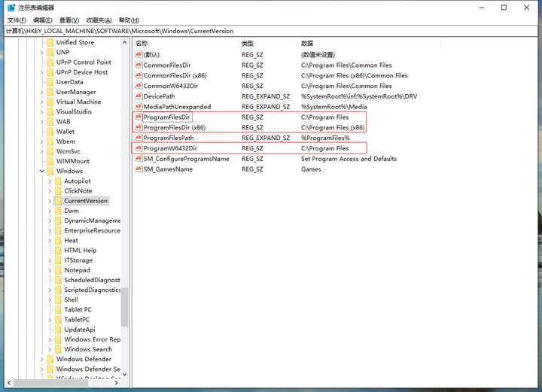Click the folder icon of VisualStudio key

point(50,112)
